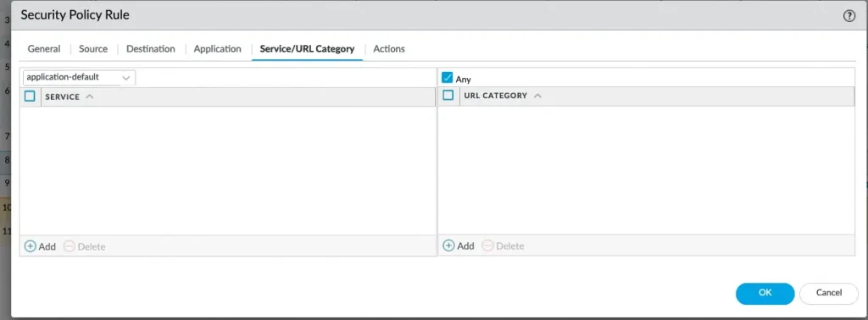868x320 pixels.
Task: Click the plus icon to add URL category
Action: (x=449, y=246)
